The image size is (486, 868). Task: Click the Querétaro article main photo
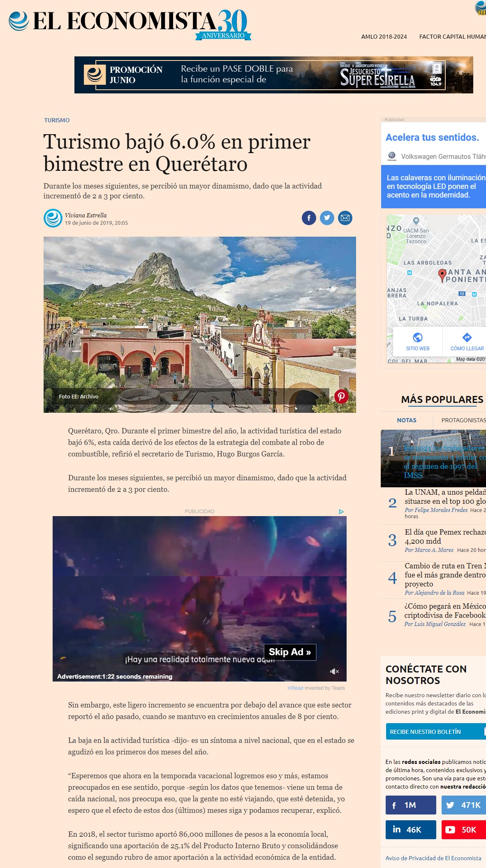[200, 324]
